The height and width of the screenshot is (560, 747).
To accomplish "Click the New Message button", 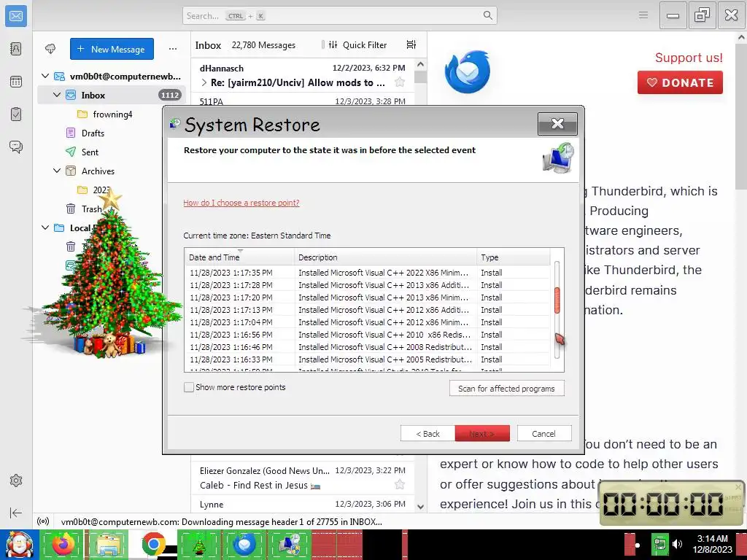I will [112, 49].
